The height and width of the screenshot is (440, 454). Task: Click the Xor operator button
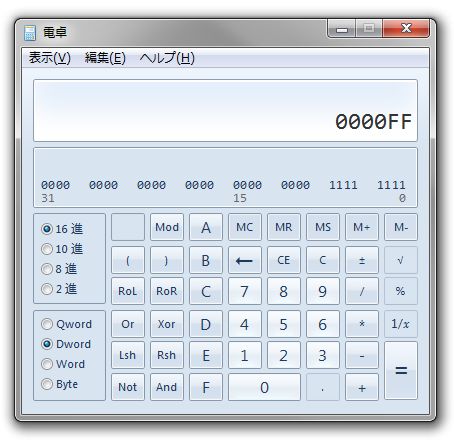pos(167,324)
